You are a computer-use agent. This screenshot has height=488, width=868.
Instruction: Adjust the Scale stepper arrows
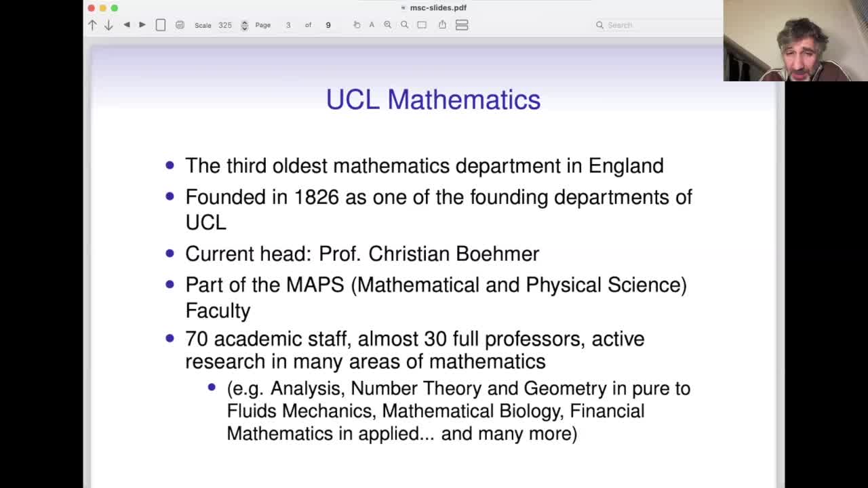pyautogui.click(x=244, y=25)
